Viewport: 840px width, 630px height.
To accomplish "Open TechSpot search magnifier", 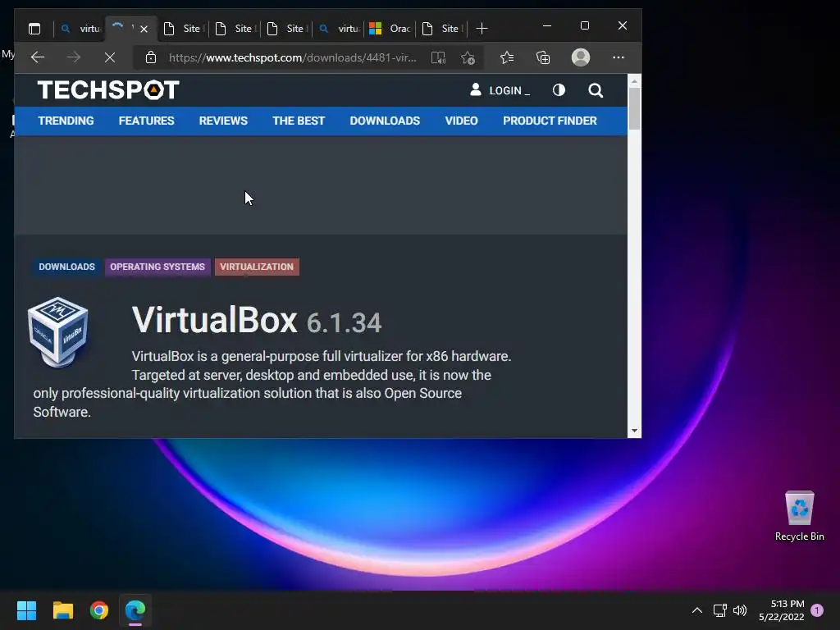I will (596, 90).
